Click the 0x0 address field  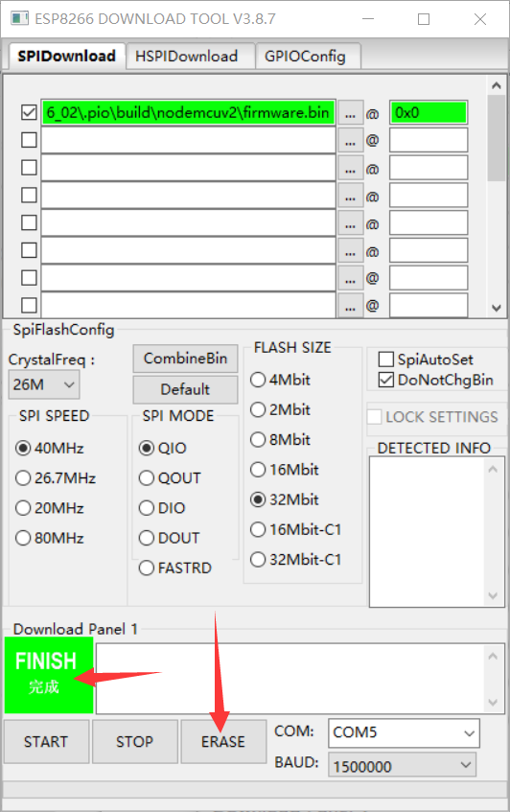(x=429, y=112)
